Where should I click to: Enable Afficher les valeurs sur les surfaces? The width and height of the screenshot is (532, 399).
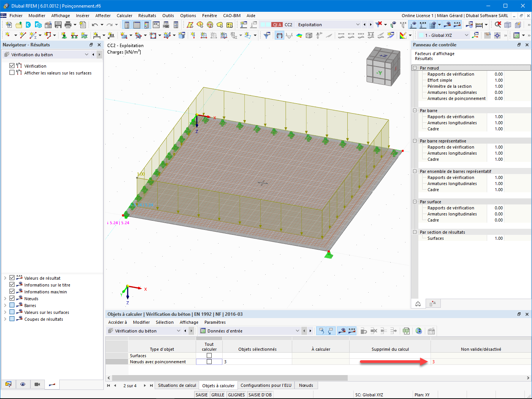pos(12,73)
